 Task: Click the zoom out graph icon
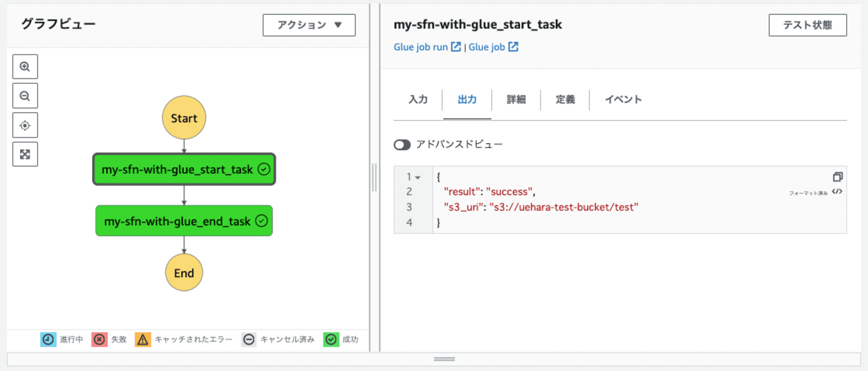point(25,96)
